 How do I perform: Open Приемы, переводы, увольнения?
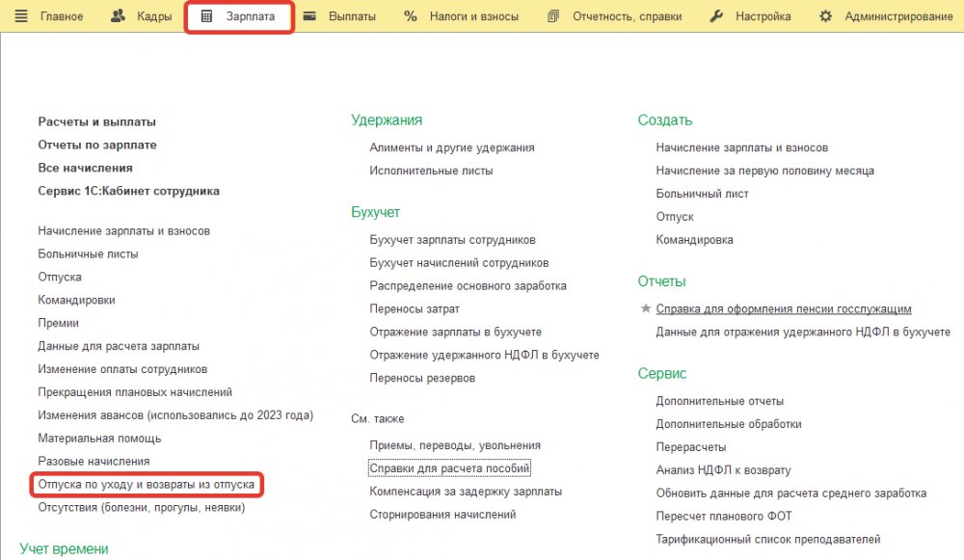(455, 445)
